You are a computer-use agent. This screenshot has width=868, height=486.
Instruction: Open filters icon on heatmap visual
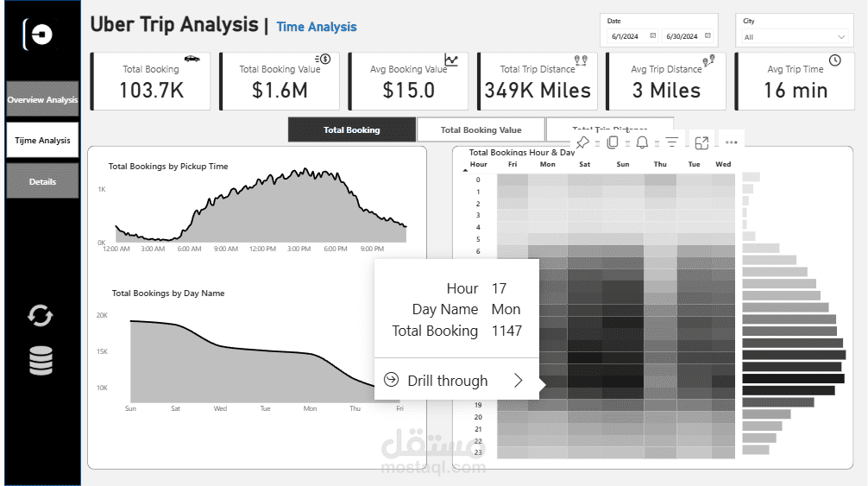pos(672,142)
